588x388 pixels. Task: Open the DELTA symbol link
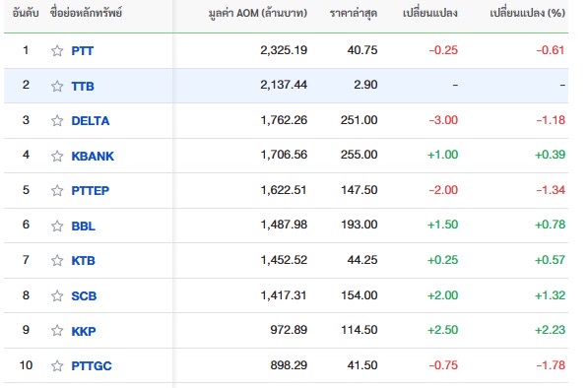pyautogui.click(x=91, y=121)
